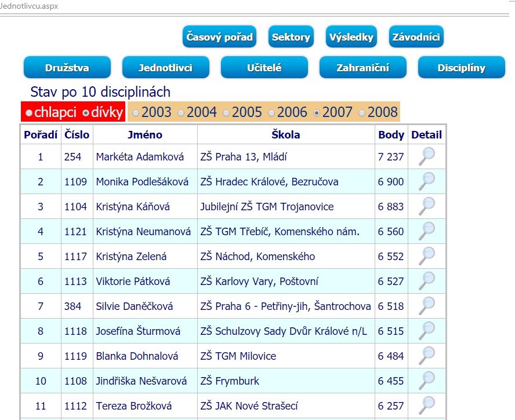Image resolution: width=515 pixels, height=420 pixels.
Task: Click points value 6 883
Action: click(390, 207)
